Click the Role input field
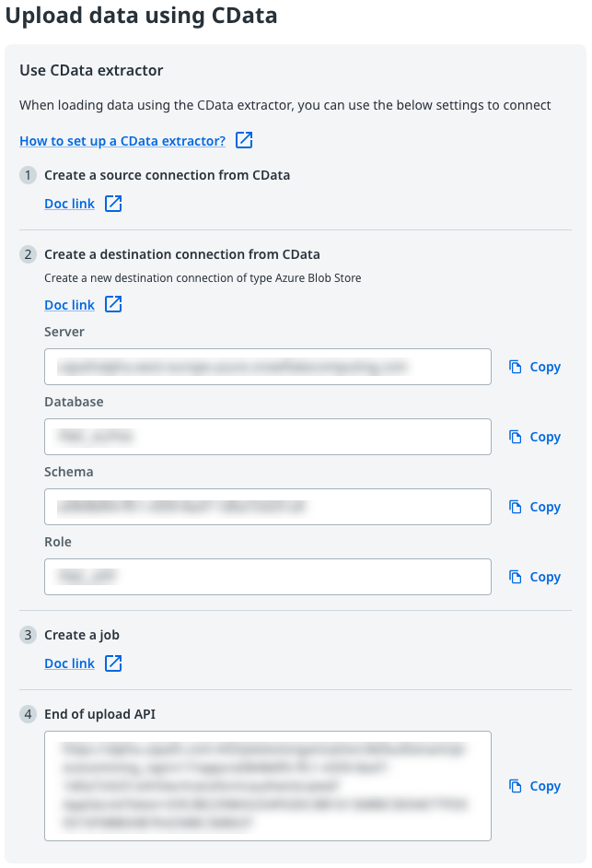Image resolution: width=592 pixels, height=868 pixels. click(x=267, y=576)
